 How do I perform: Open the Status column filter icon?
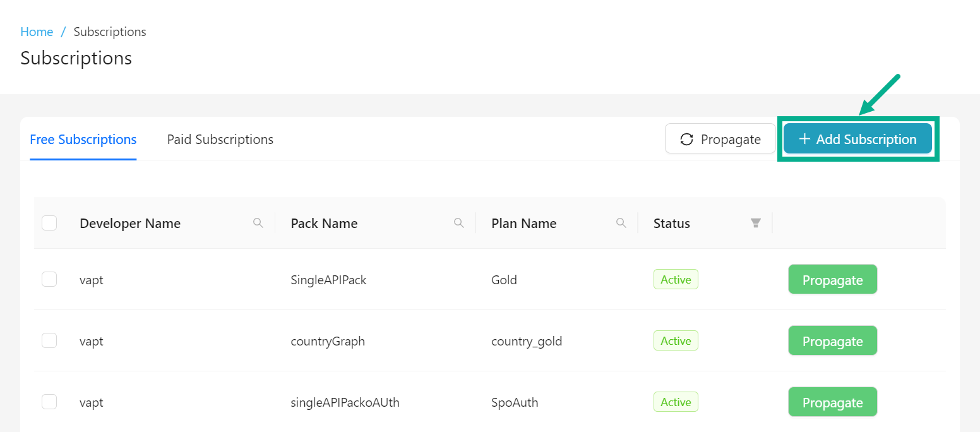[x=755, y=223]
